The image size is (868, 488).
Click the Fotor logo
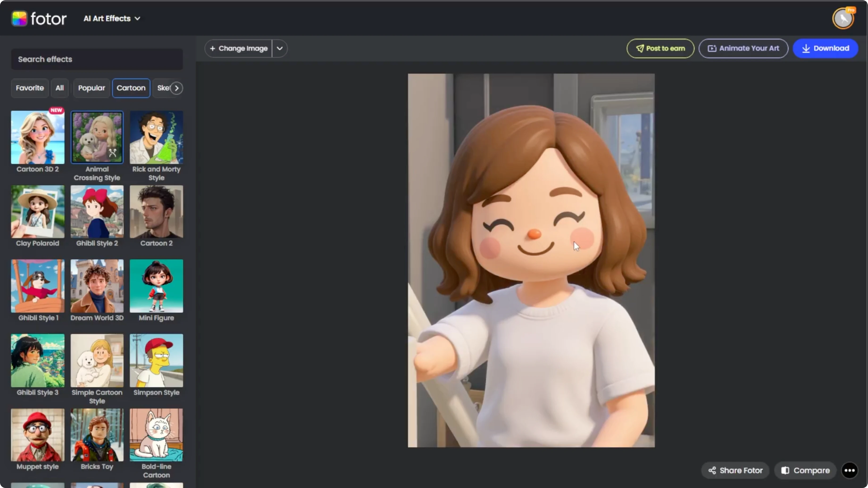point(39,19)
